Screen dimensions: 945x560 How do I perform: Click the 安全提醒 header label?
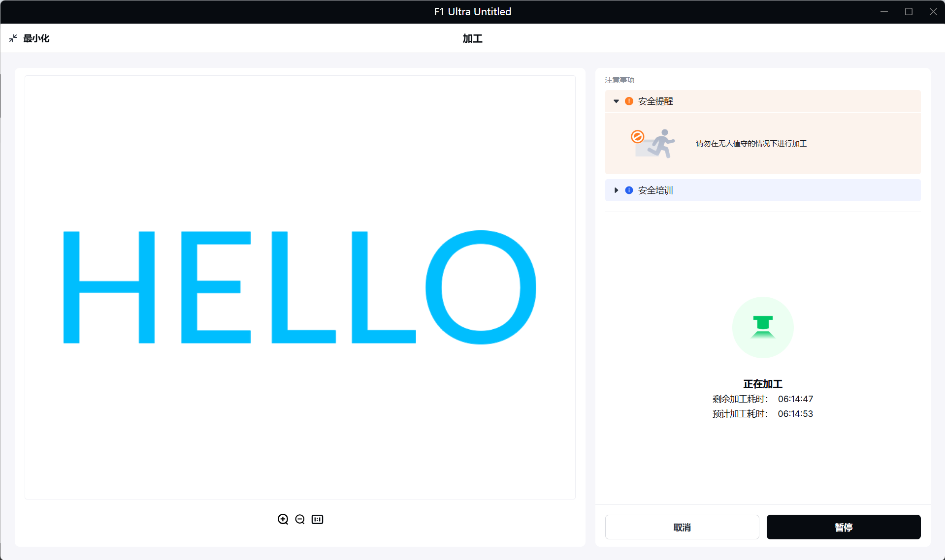(x=655, y=101)
